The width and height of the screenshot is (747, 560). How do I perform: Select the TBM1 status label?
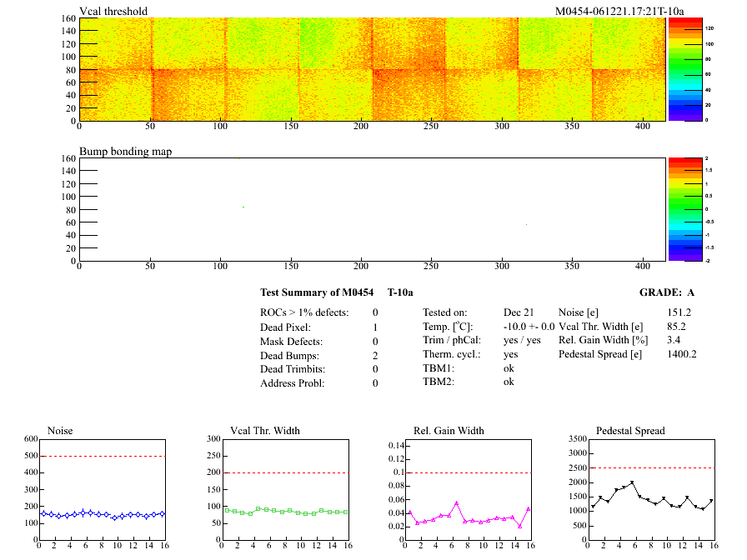click(x=438, y=367)
